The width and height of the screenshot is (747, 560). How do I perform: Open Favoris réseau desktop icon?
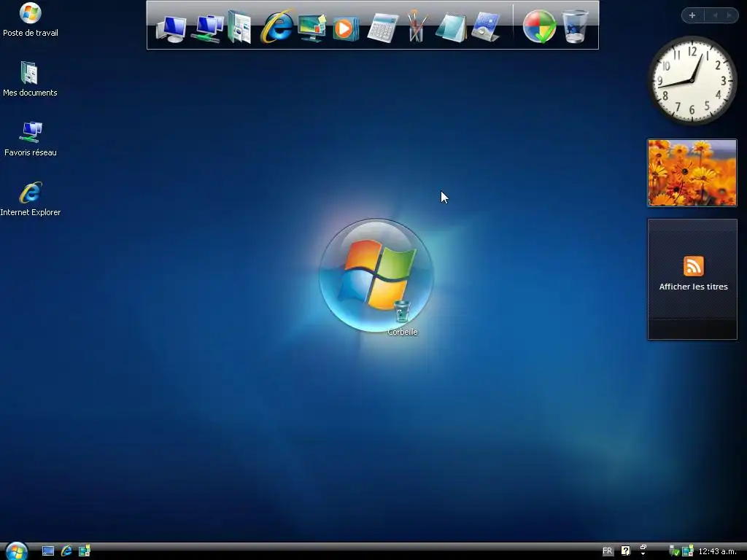click(x=30, y=139)
